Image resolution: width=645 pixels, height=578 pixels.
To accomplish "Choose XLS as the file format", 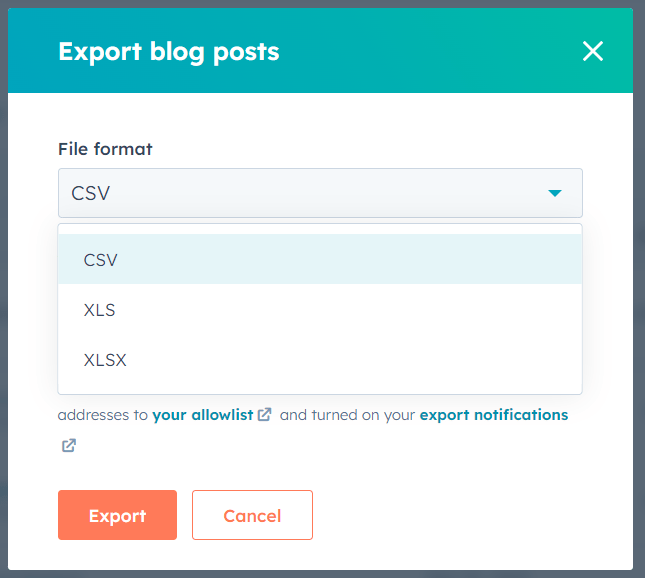I will coord(100,310).
